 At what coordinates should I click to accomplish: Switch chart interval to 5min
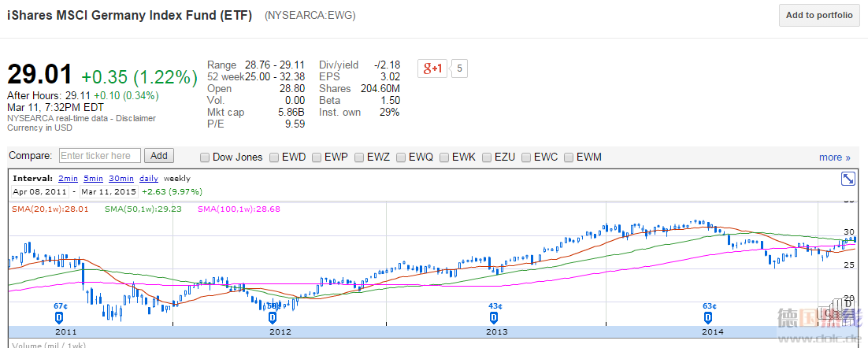[x=93, y=178]
